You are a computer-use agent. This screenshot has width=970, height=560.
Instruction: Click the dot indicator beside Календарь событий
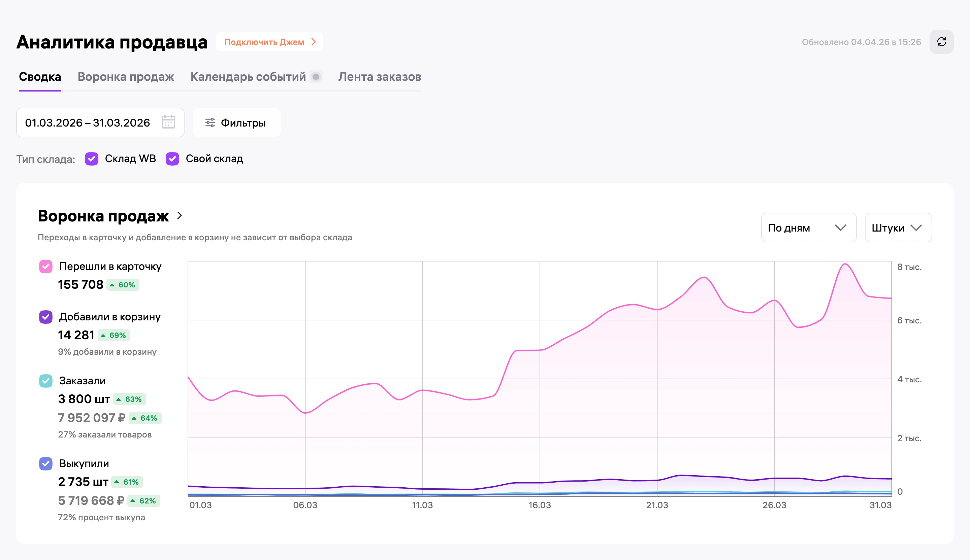pyautogui.click(x=316, y=77)
